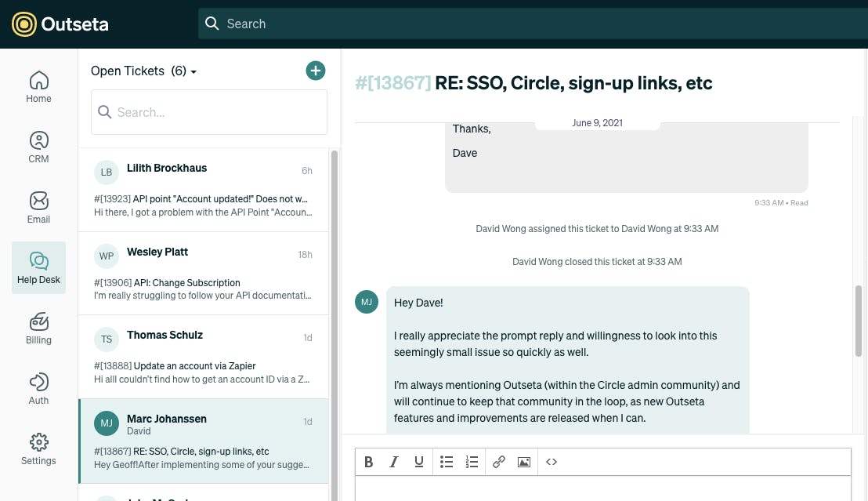The image size is (868, 501).
Task: Toggle code view in reply editor
Action: pos(552,462)
